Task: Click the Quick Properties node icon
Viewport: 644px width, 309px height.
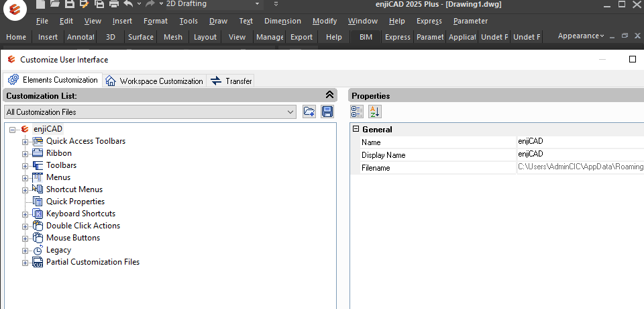Action: pyautogui.click(x=38, y=202)
